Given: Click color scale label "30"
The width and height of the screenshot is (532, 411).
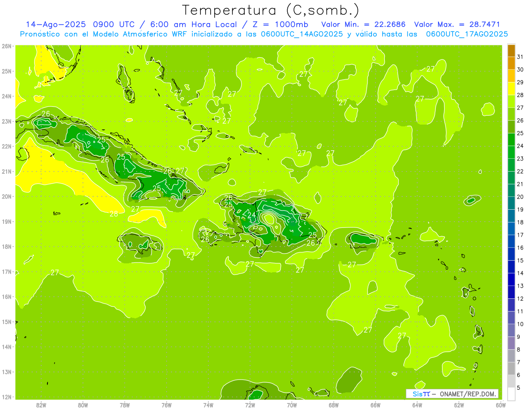Looking at the screenshot, I should tap(520, 70).
